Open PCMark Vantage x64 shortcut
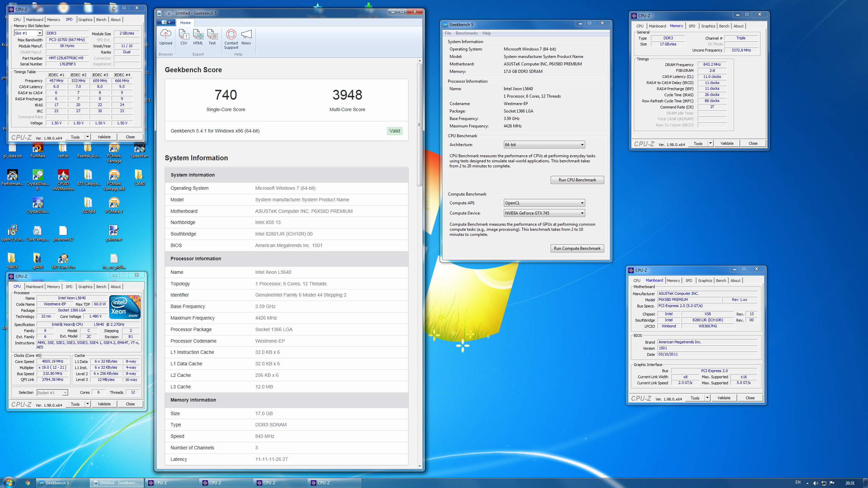 click(x=114, y=180)
